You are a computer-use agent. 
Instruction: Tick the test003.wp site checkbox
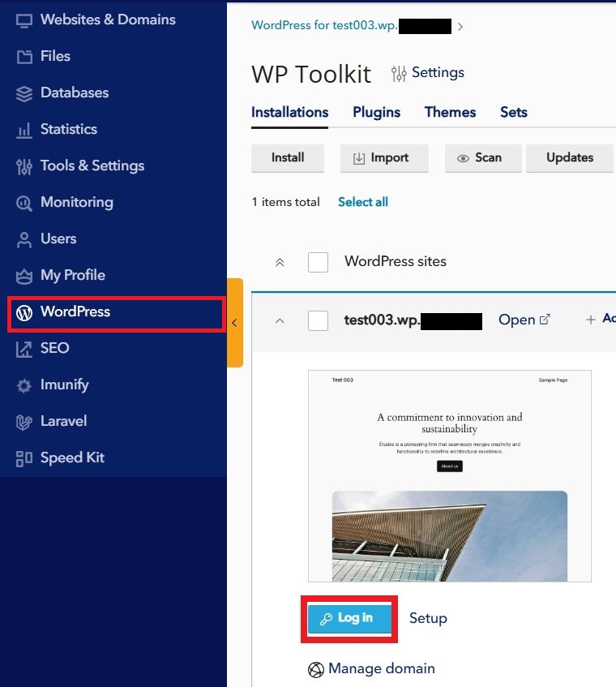point(319,320)
